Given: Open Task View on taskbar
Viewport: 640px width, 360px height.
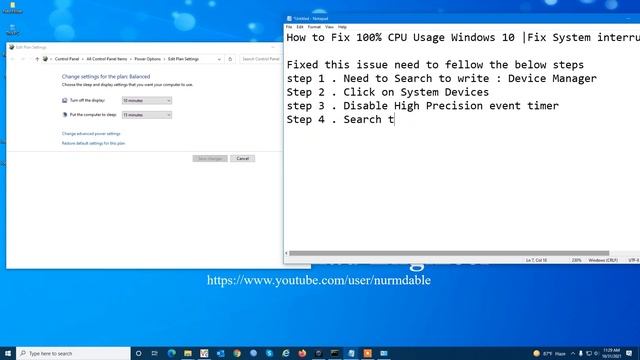Looking at the screenshot, I should coord(155,353).
